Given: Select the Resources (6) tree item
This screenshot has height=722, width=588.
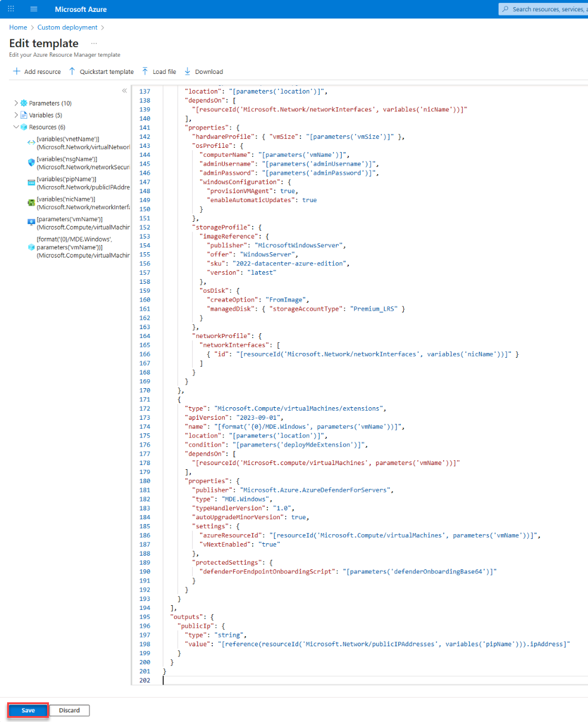Looking at the screenshot, I should click(47, 127).
